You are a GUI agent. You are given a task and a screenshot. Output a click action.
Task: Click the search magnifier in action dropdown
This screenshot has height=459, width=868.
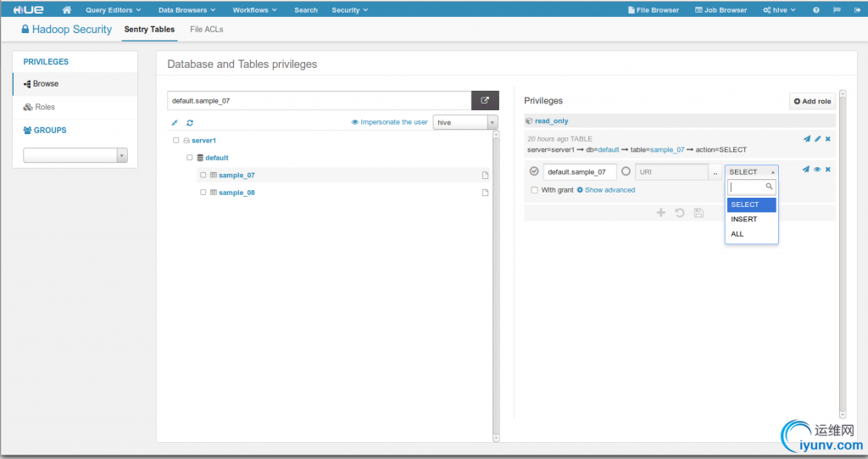point(769,187)
